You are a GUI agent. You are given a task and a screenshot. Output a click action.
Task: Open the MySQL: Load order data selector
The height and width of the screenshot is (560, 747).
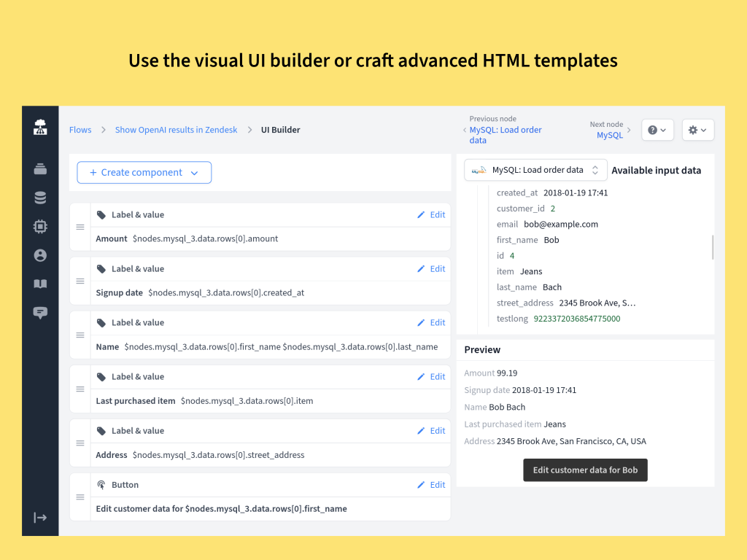(535, 170)
